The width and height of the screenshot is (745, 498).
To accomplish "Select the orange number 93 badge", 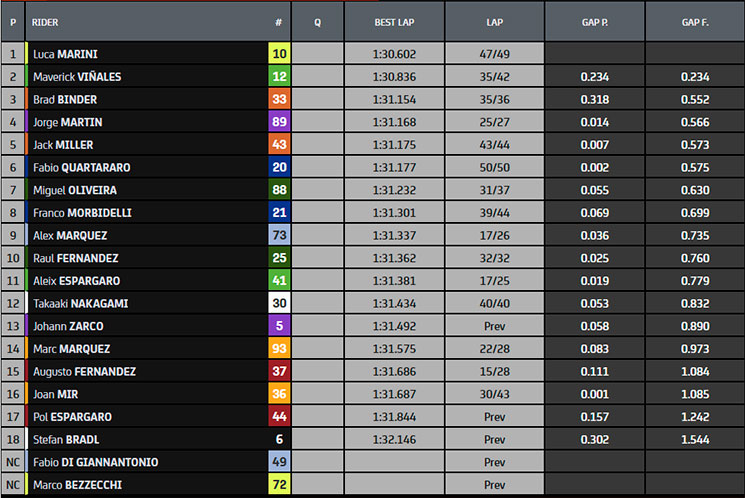I will click(x=279, y=349).
